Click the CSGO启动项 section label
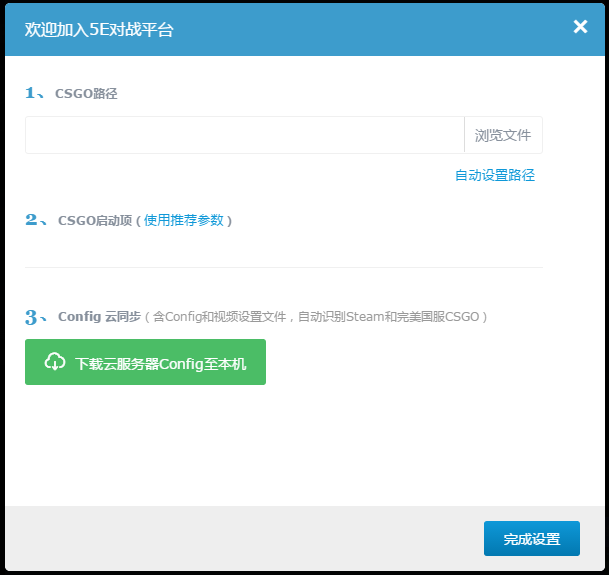The image size is (609, 575). click(x=94, y=221)
